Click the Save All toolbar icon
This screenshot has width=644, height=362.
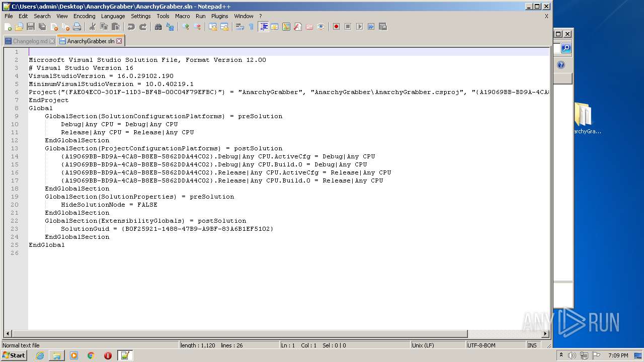pos(42,27)
